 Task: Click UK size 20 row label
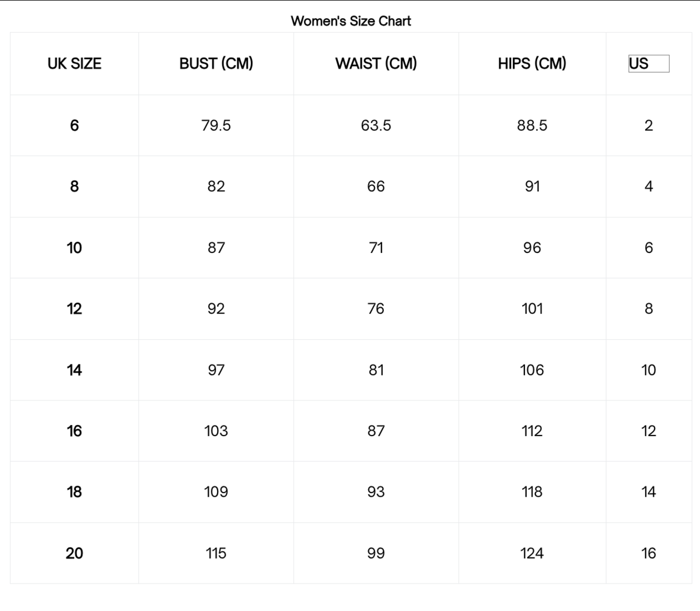(74, 553)
